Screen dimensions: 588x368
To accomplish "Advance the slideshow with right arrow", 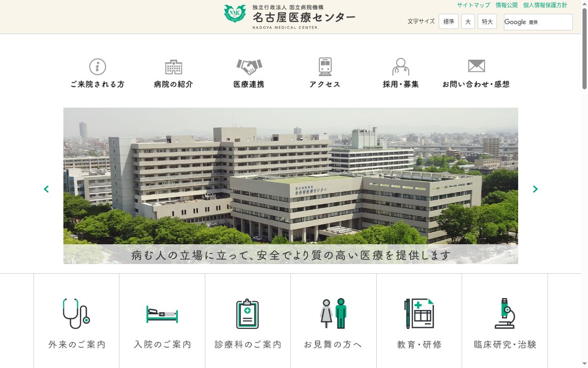I will pos(535,189).
